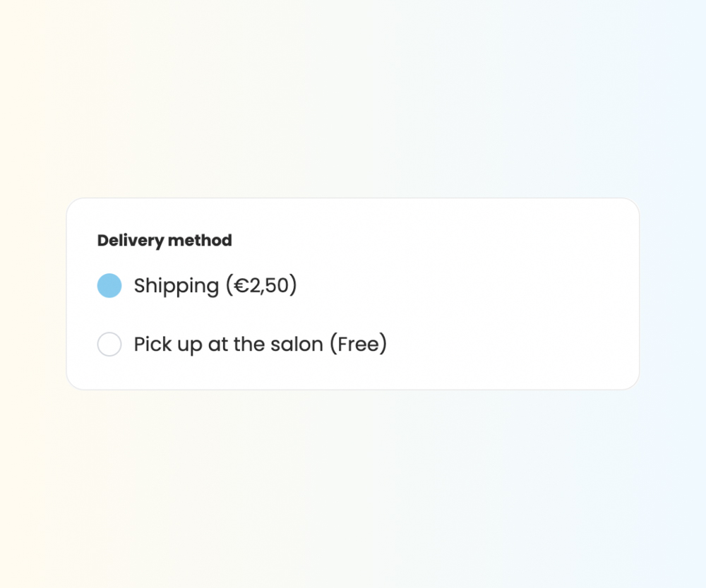
Task: Select the Pick up at the salon radio
Action: 109,344
